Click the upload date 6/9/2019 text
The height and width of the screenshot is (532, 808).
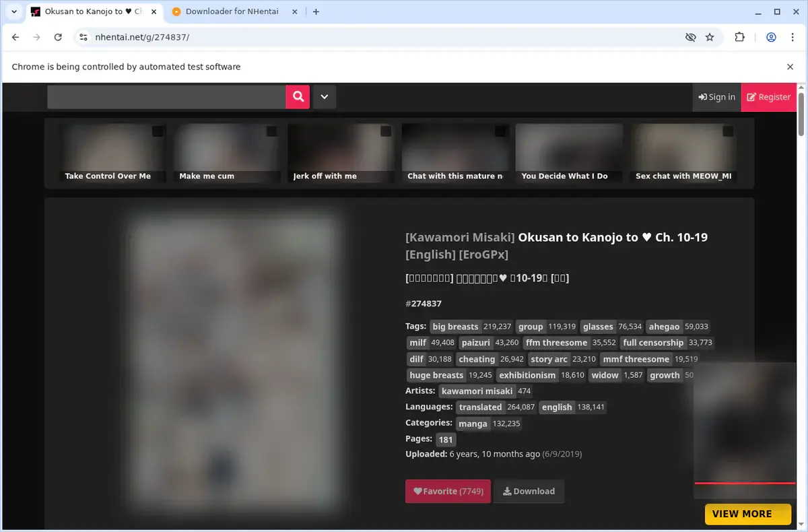click(562, 455)
